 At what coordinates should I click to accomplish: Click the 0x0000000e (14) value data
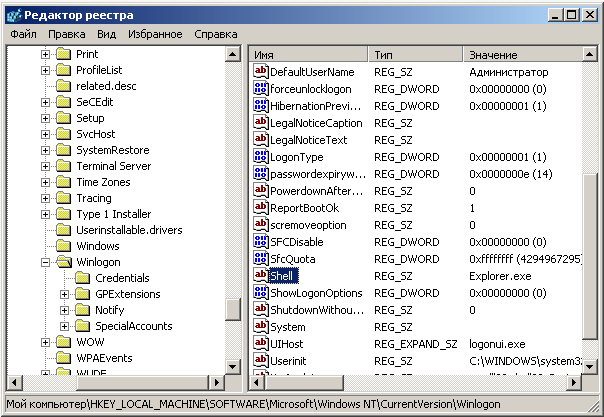point(510,174)
